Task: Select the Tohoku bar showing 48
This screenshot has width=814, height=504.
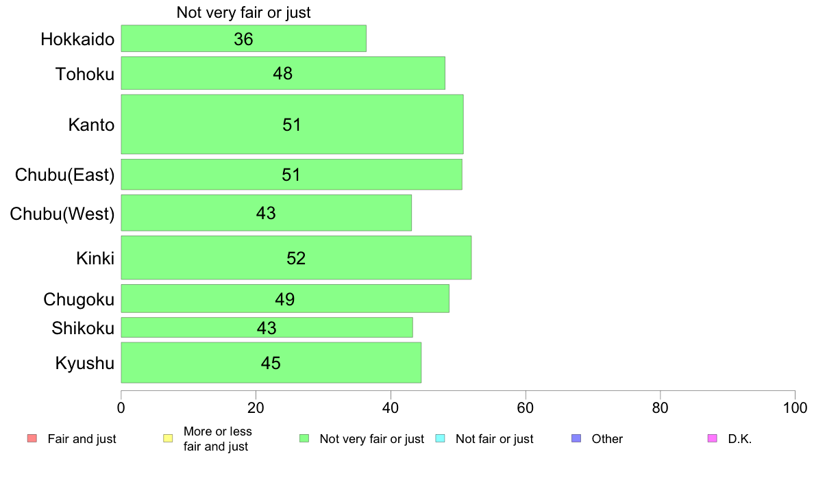Action: click(283, 73)
